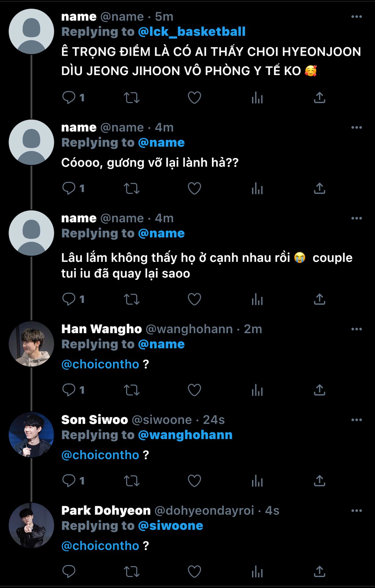Screen dimensions: 375x588
Task: Retweet the 'gương vỡ lại lành' reply
Action: 132,188
